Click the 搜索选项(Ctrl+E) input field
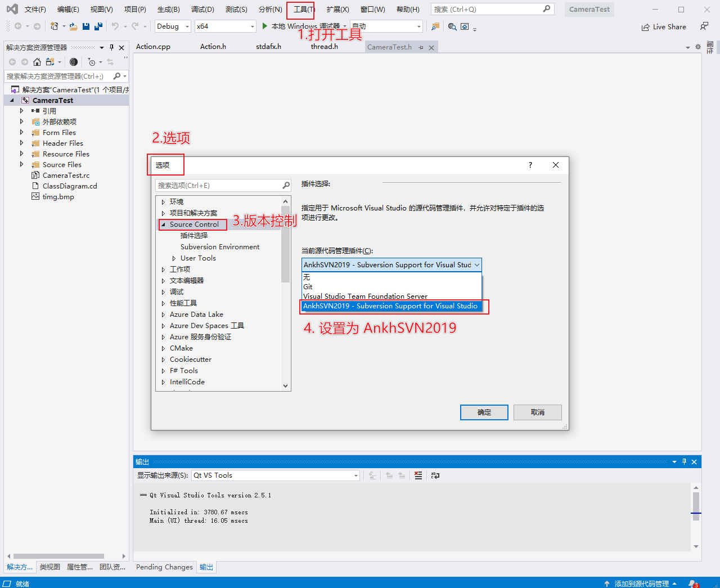 click(219, 185)
